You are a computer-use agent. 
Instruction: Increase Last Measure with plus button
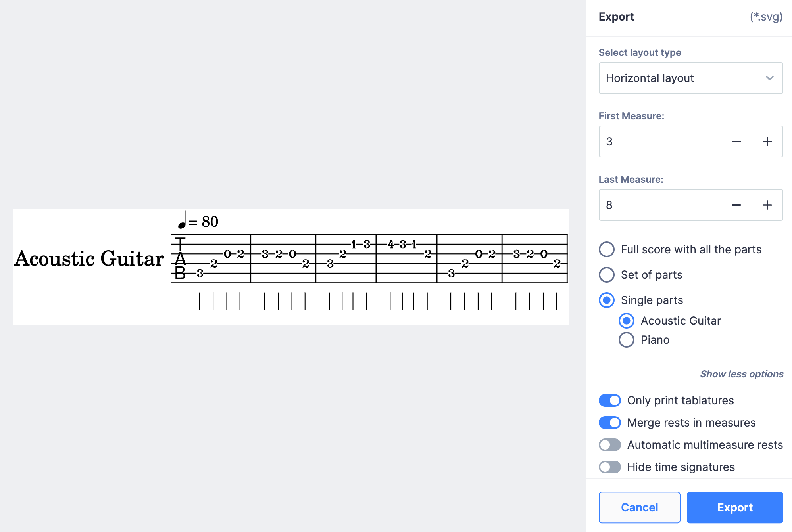[767, 205]
